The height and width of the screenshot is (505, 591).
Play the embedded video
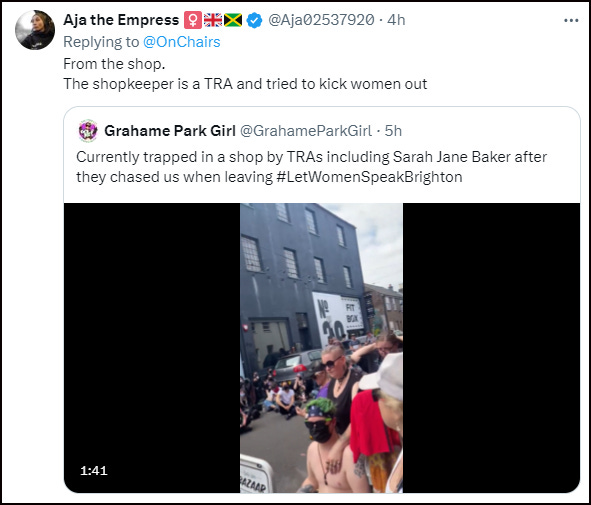322,347
